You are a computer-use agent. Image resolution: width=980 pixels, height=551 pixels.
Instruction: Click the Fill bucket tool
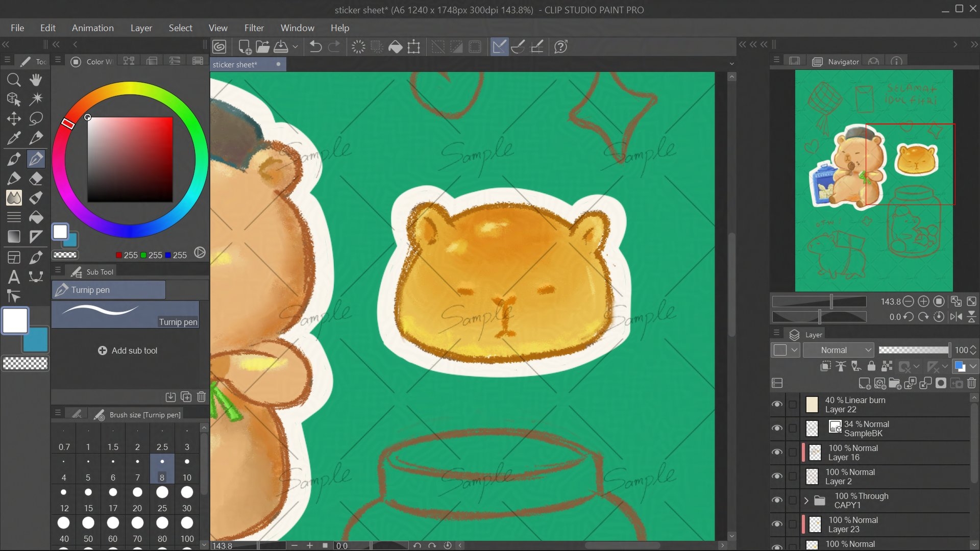click(x=36, y=218)
